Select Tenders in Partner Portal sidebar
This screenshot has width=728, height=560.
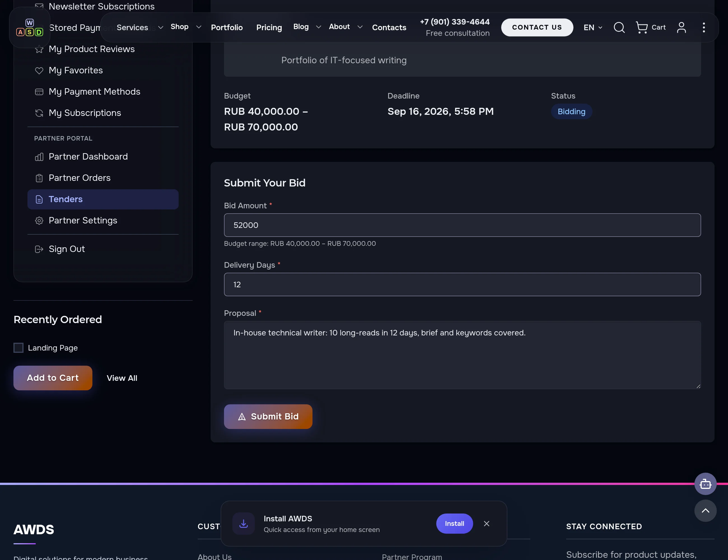tap(103, 199)
